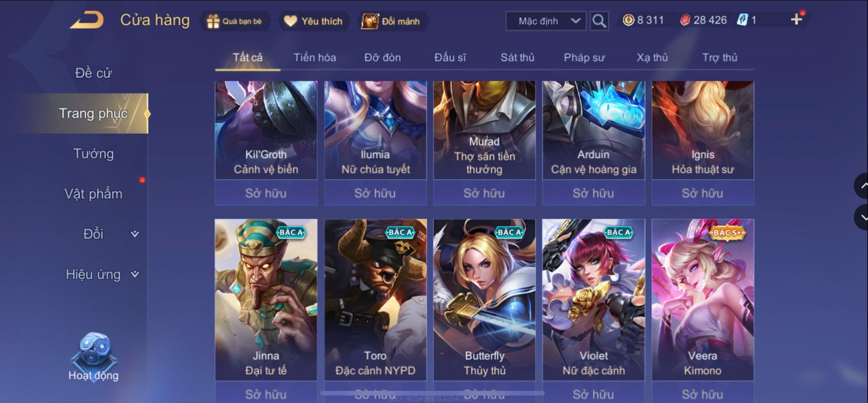
Task: Open the Mặc định sort dropdown
Action: click(x=546, y=21)
